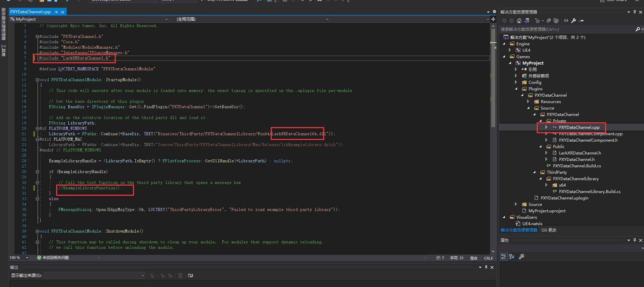Image resolution: width=644 pixels, height=287 pixels.
Task: Select the PXYDataChannel.cpp editor tab
Action: (30, 12)
